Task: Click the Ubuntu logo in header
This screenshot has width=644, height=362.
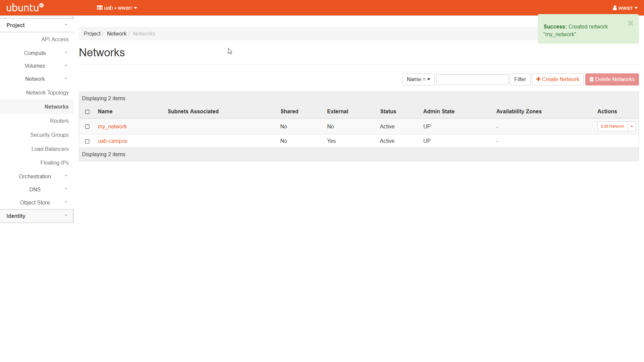Action: point(25,7)
